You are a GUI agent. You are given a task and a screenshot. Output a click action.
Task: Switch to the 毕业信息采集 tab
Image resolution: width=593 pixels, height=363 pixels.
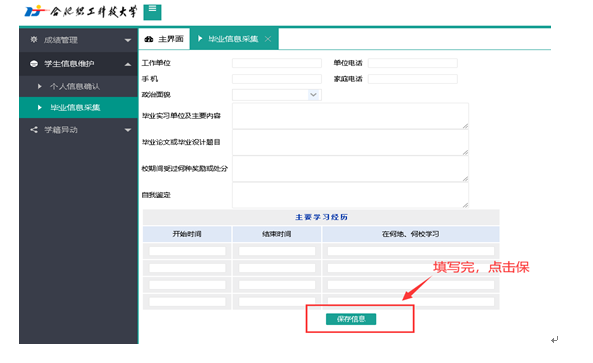[x=234, y=39]
